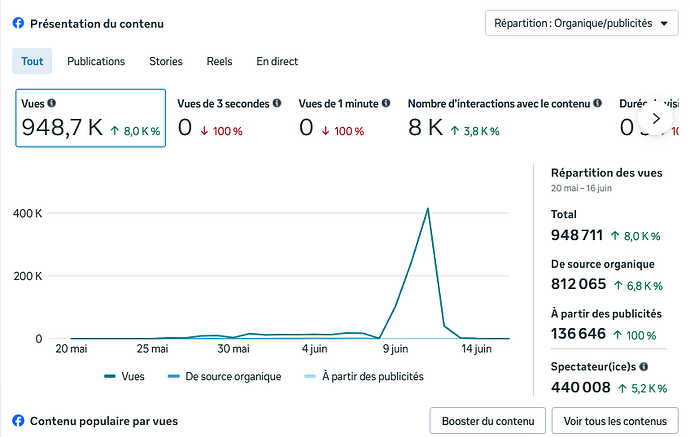Switch to the Publications tab

(96, 61)
